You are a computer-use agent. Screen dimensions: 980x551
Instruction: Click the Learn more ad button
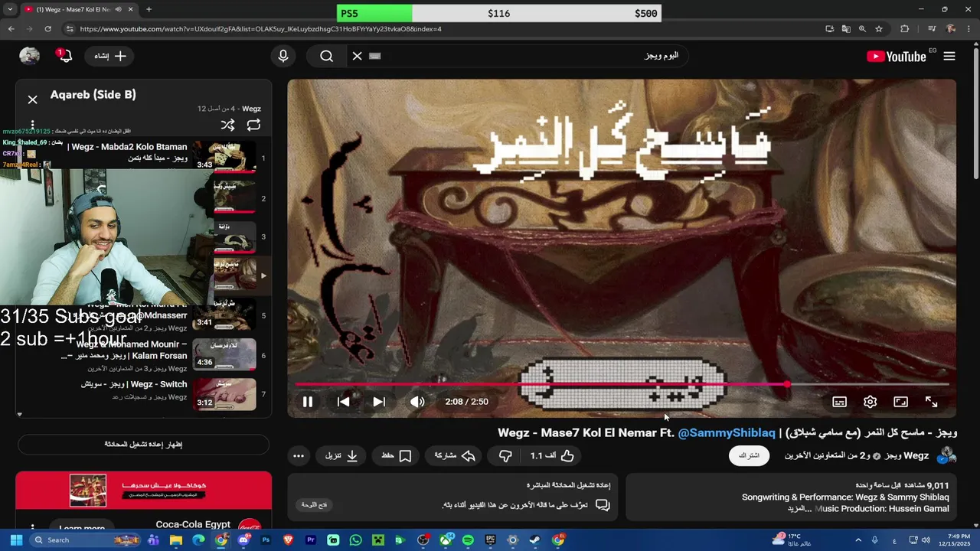point(82,528)
